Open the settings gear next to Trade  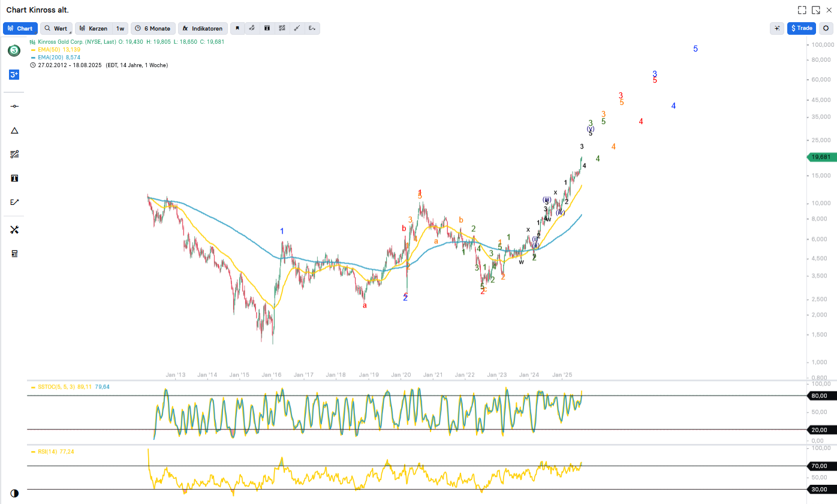pos(826,28)
